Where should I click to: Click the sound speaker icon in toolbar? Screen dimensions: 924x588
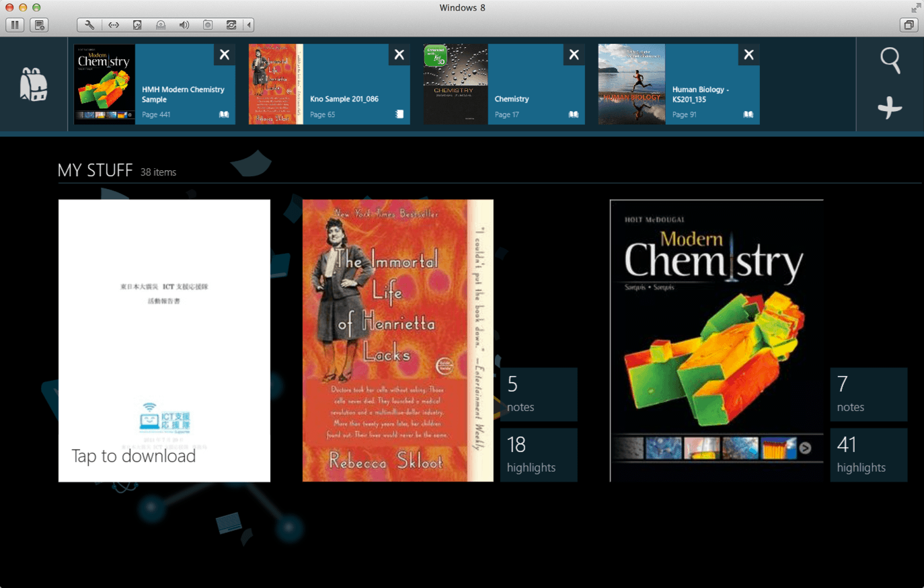[184, 25]
